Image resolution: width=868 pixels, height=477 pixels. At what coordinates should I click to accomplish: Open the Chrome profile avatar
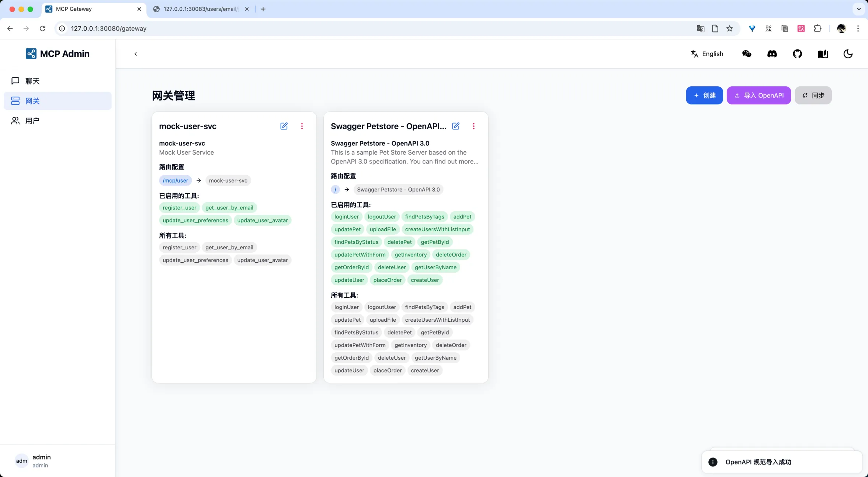click(x=841, y=28)
